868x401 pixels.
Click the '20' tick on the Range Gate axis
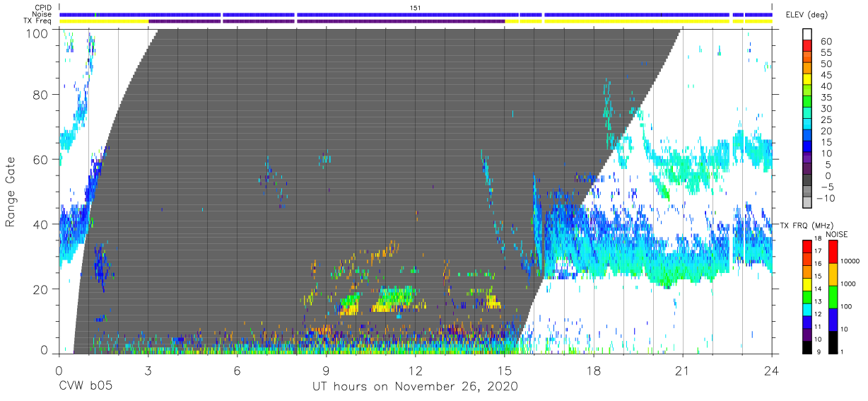(40, 289)
